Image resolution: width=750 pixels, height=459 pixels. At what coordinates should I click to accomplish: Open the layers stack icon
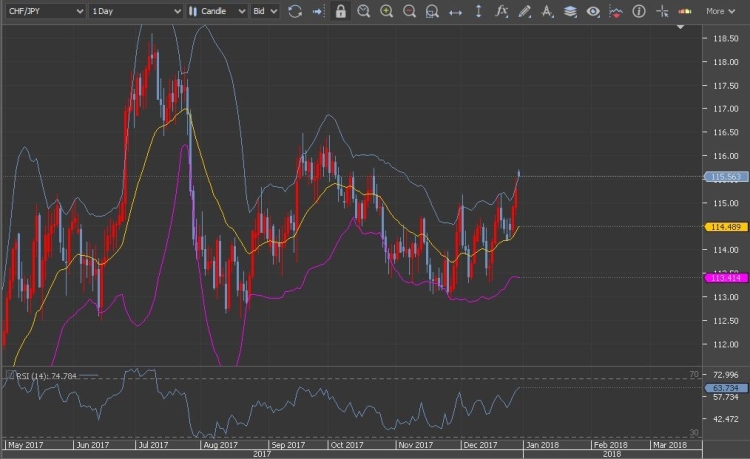coord(570,12)
